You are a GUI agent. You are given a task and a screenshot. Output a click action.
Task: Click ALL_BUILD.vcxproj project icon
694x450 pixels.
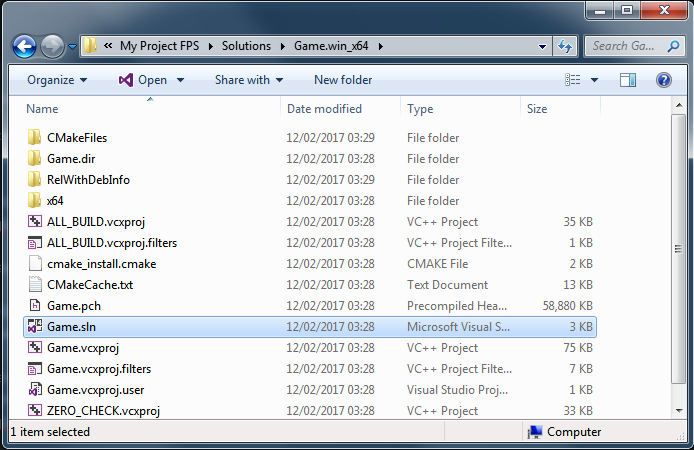tap(35, 221)
